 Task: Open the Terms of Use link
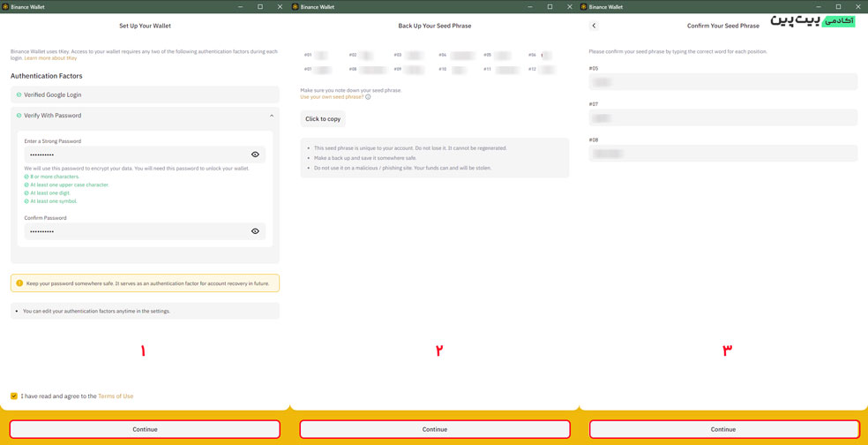(116, 396)
